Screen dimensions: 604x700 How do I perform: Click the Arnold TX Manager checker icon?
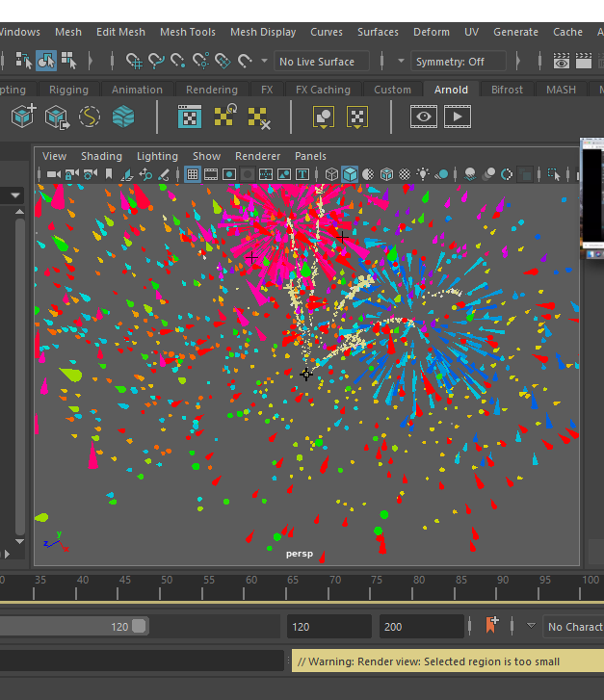pos(190,117)
